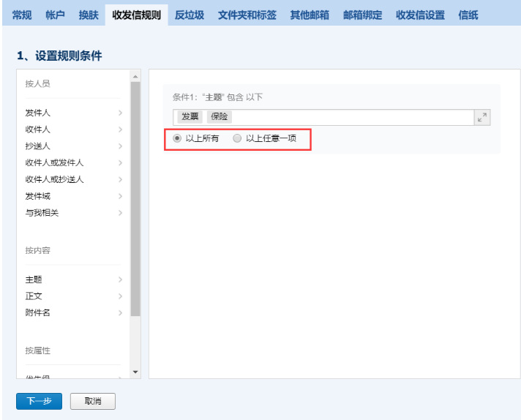This screenshot has width=521, height=420.
Task: Pick the 正文 content condition
Action: (x=34, y=296)
